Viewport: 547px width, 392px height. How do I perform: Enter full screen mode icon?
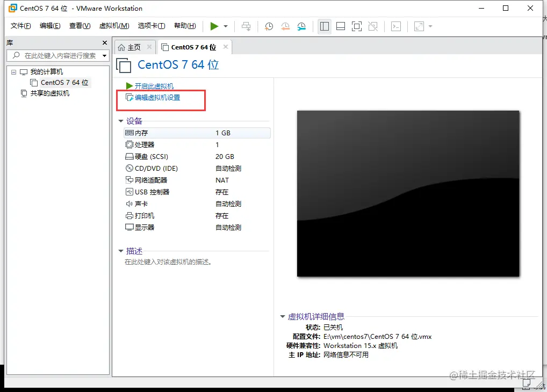click(357, 26)
